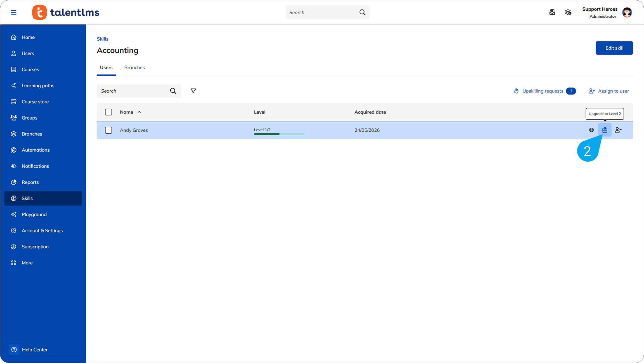This screenshot has width=644, height=363.
Task: Click the Level column header
Action: tap(260, 112)
